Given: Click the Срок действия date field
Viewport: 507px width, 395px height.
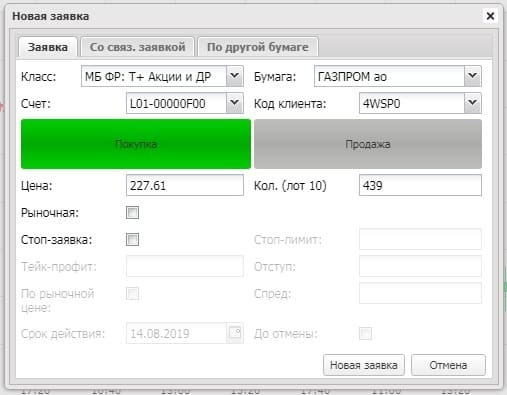Looking at the screenshot, I should click(177, 333).
